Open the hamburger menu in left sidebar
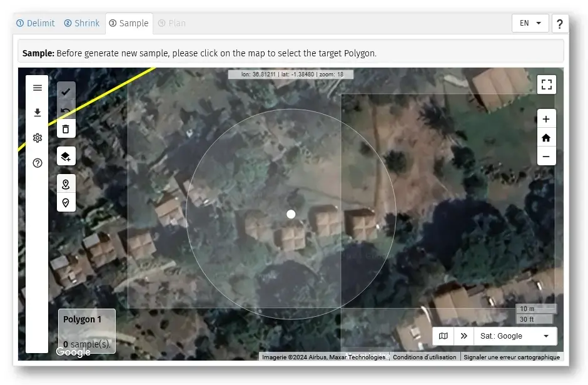Image resolution: width=588 pixels, height=385 pixels. point(38,88)
